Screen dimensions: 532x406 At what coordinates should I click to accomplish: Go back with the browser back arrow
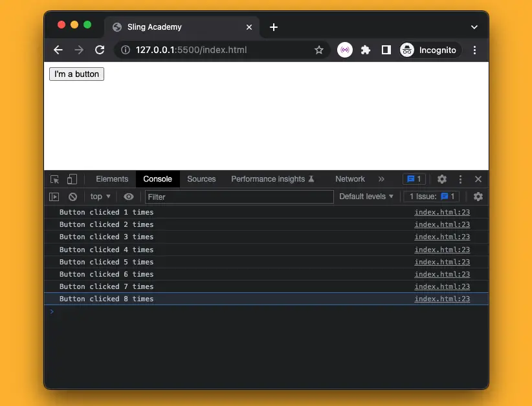[x=58, y=50]
